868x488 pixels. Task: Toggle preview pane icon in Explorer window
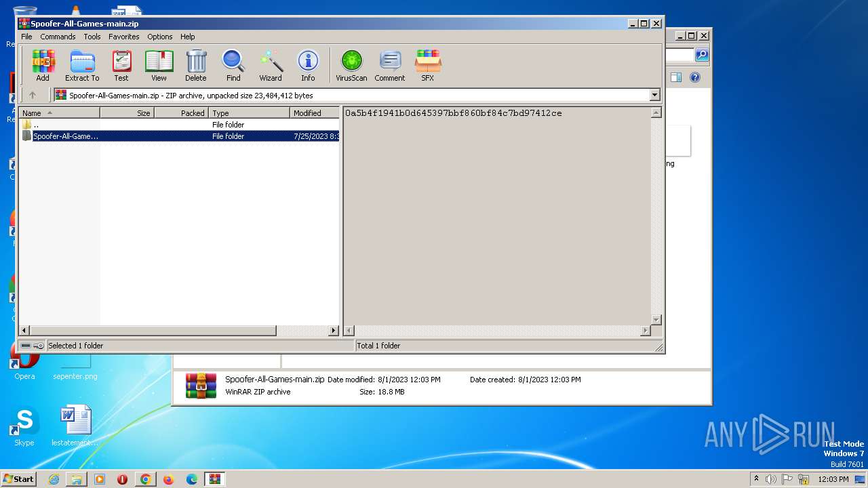tap(675, 77)
